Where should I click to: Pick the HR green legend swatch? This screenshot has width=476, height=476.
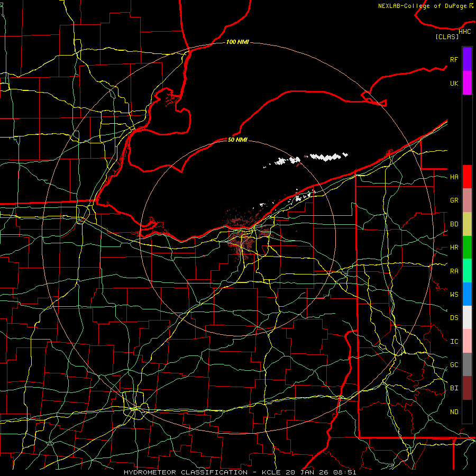[x=467, y=248]
